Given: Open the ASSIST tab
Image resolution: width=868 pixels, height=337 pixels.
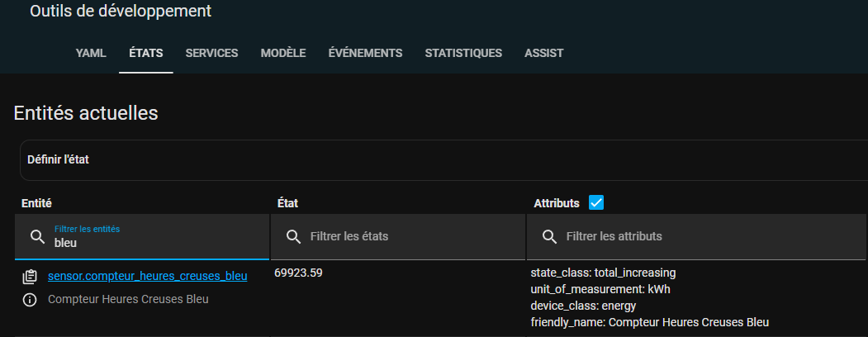Looking at the screenshot, I should 543,53.
